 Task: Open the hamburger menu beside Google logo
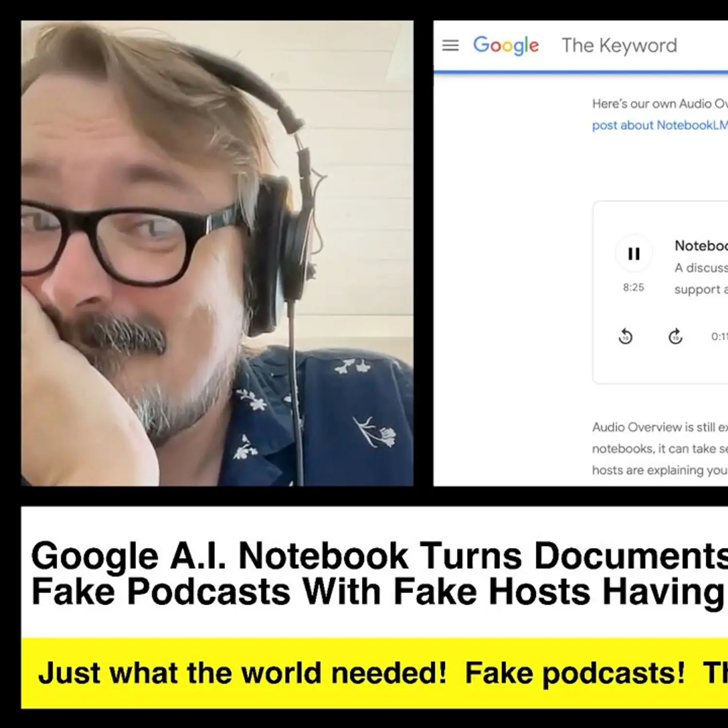point(450,46)
